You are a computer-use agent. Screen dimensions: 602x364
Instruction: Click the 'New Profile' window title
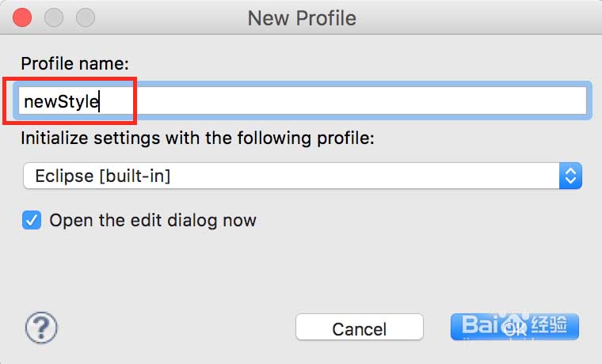[x=302, y=17]
